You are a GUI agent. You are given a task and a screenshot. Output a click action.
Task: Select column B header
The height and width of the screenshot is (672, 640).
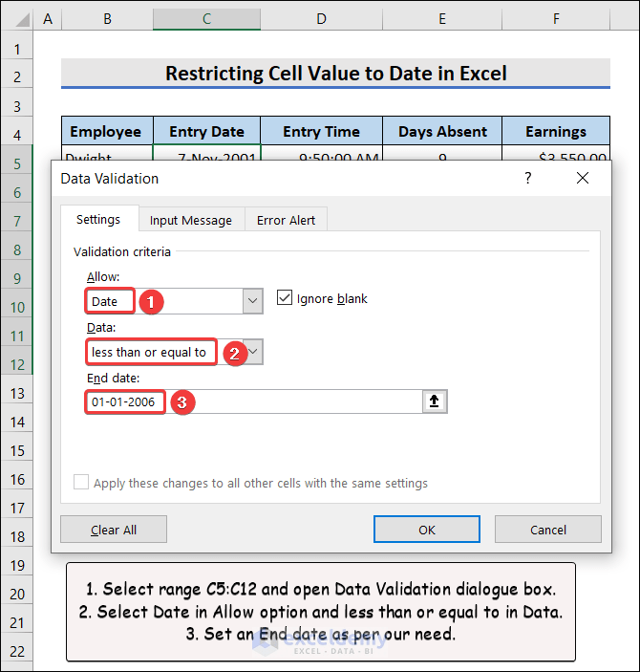pyautogui.click(x=108, y=19)
